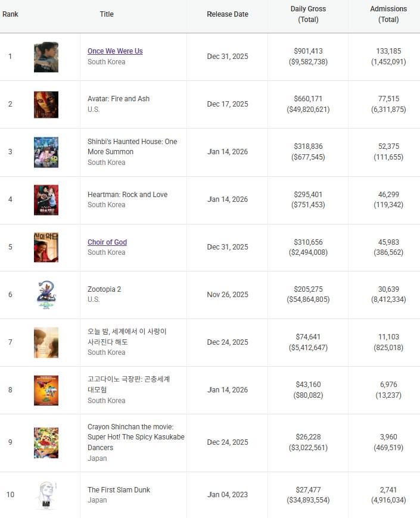Open The First Slam Dunk poster
Viewport: 420px width, 518px height.
46,495
